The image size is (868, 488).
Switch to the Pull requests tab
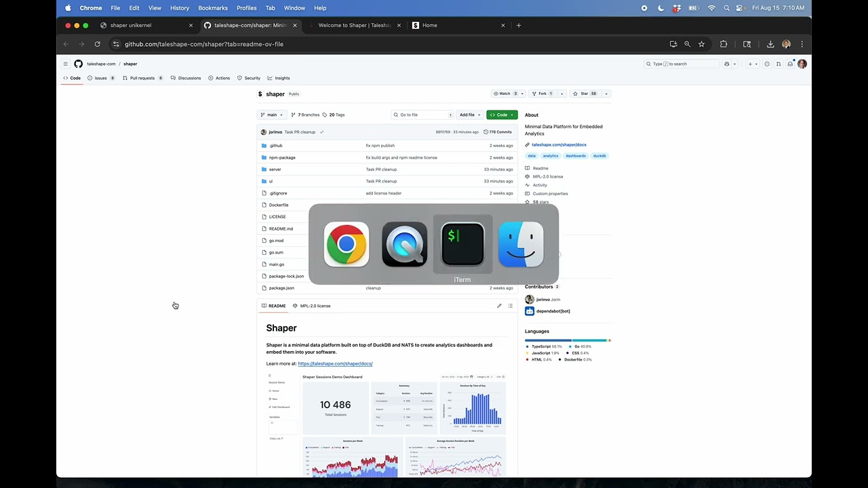pos(143,78)
